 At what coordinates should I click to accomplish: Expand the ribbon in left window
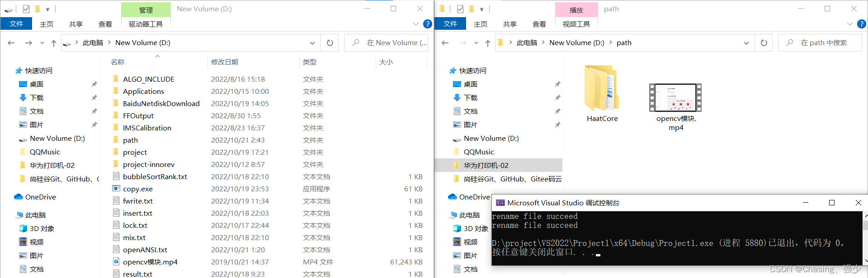pyautogui.click(x=416, y=24)
